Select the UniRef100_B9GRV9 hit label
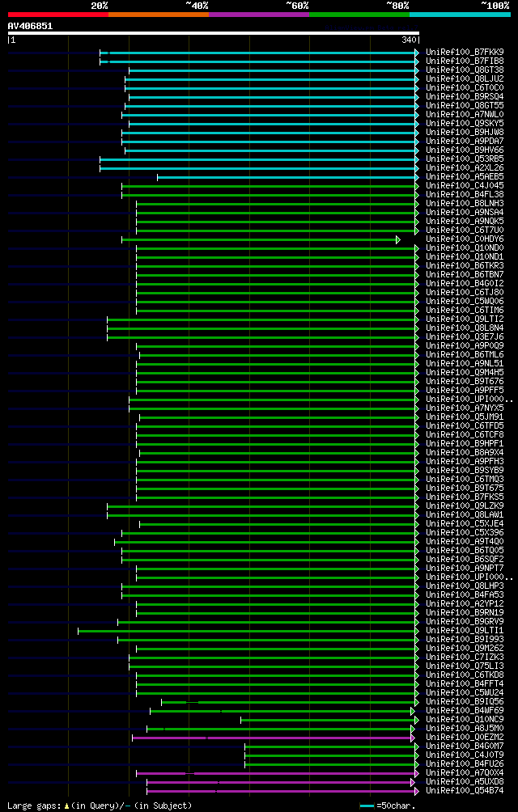The image size is (518, 812). tap(465, 621)
